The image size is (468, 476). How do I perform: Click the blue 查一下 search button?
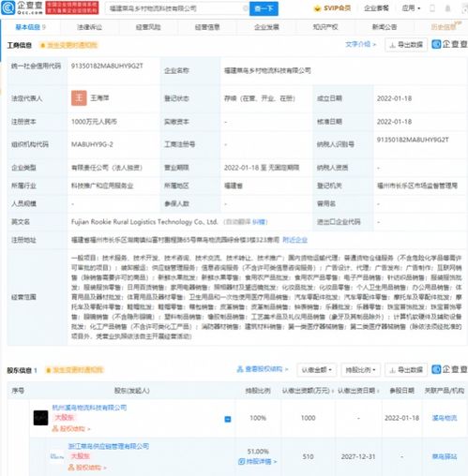point(264,8)
